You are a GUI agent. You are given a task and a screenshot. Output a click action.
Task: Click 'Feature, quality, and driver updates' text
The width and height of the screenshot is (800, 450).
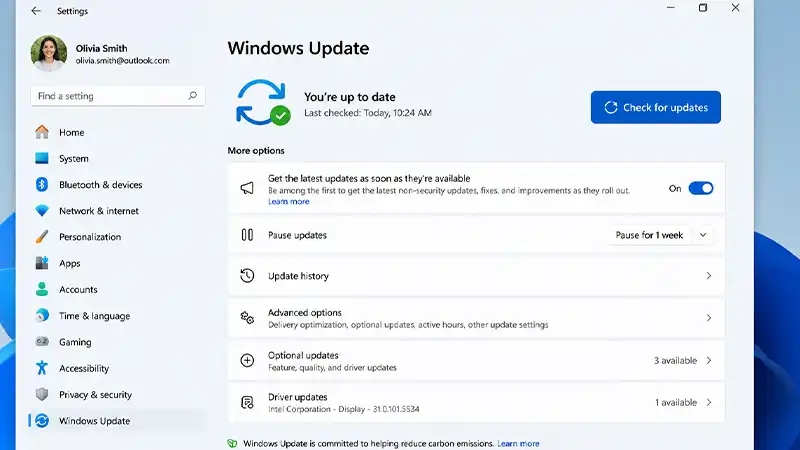332,368
